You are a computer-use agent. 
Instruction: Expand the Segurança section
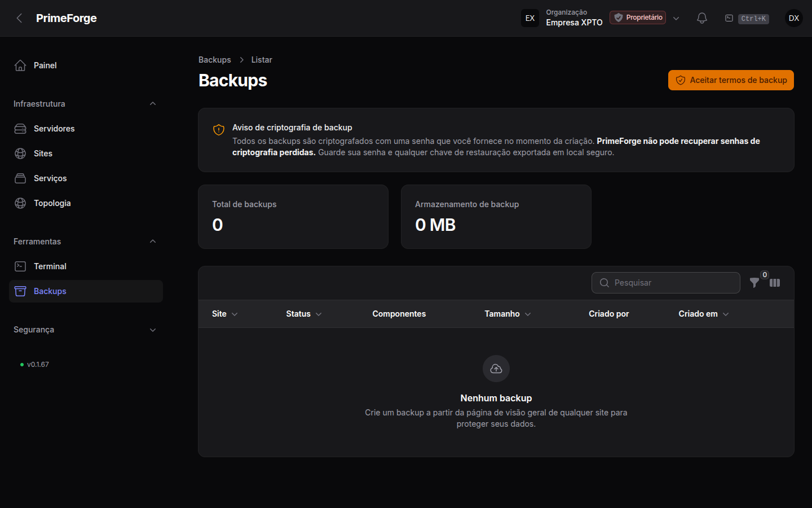coord(153,330)
